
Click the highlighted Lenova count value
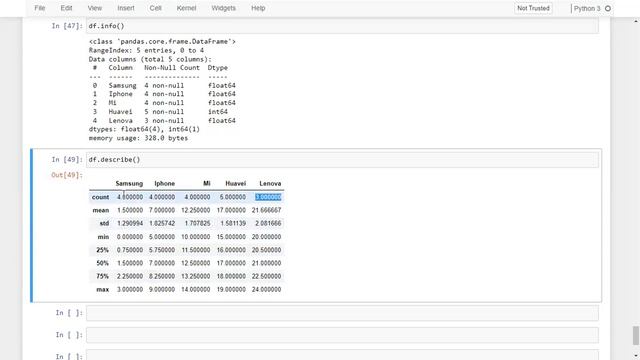[268, 197]
